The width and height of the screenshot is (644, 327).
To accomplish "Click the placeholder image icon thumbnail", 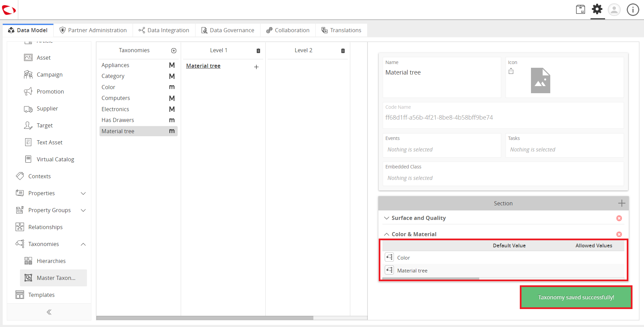I will coord(540,81).
